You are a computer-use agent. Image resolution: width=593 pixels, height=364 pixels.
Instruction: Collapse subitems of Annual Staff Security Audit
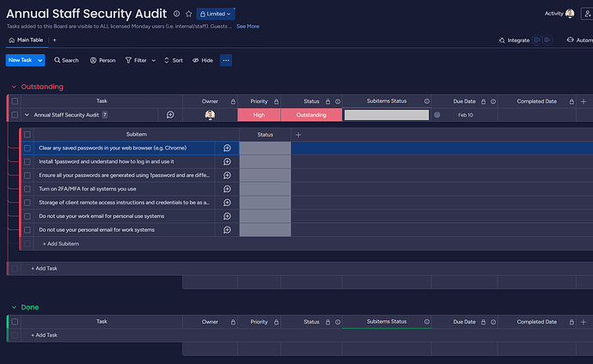pyautogui.click(x=27, y=115)
